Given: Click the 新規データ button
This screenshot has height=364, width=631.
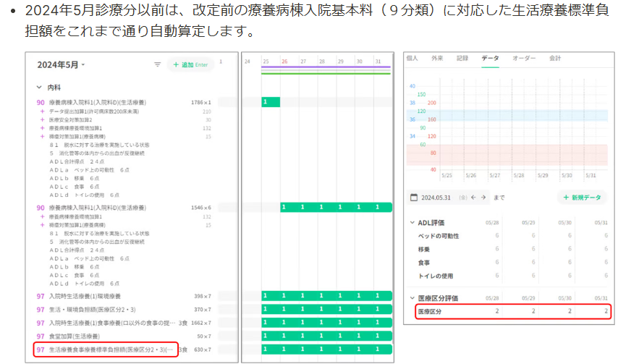Looking at the screenshot, I should pyautogui.click(x=582, y=198).
